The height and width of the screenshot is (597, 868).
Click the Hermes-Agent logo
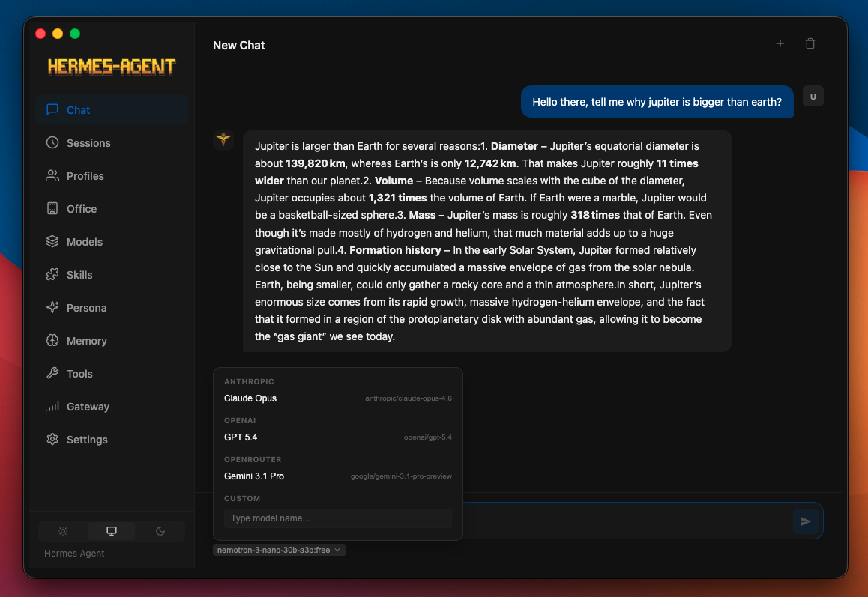coord(112,67)
